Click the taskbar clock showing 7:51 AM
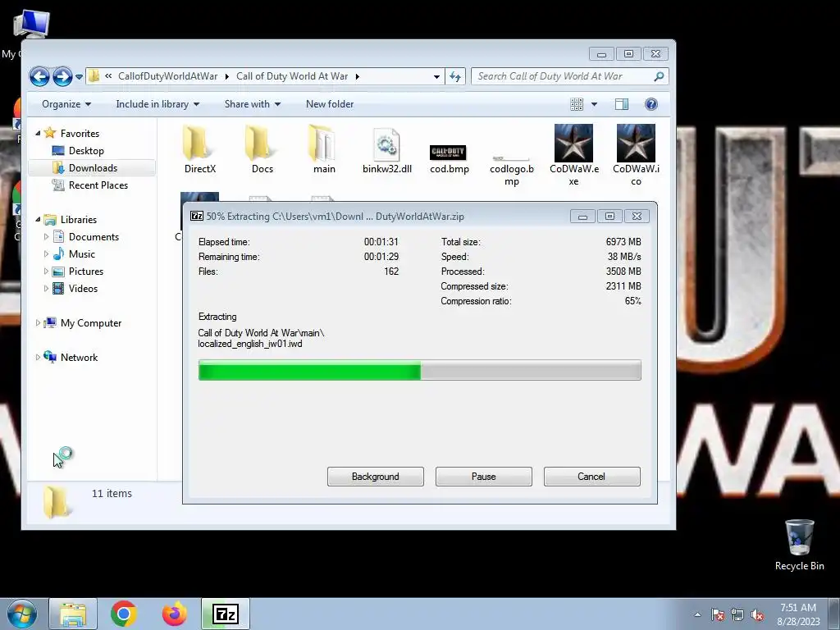 coord(798,614)
